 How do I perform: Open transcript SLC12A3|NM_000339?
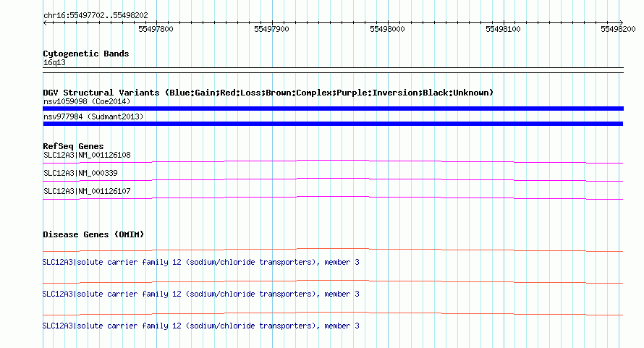coord(80,174)
